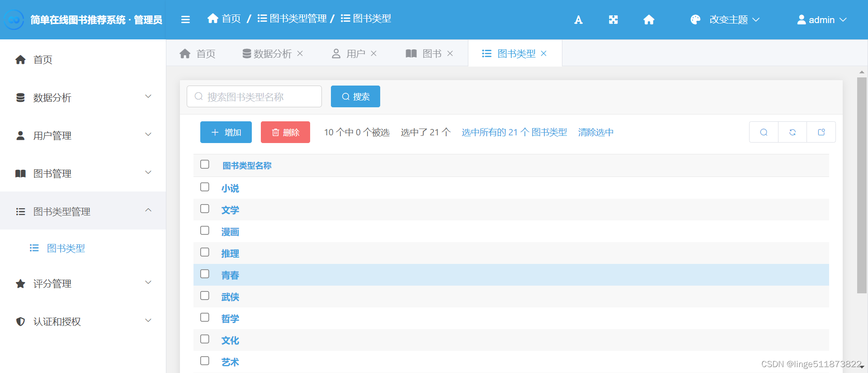The width and height of the screenshot is (868, 373).
Task: Click the red 删除 button
Action: pyautogui.click(x=285, y=132)
